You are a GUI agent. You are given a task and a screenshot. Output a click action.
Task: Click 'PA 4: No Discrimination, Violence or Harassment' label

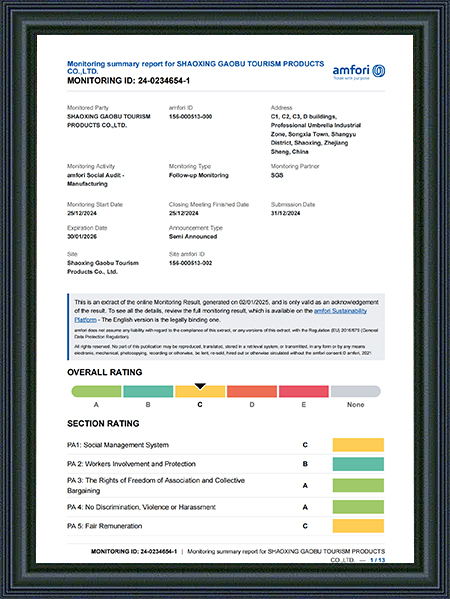coord(141,507)
